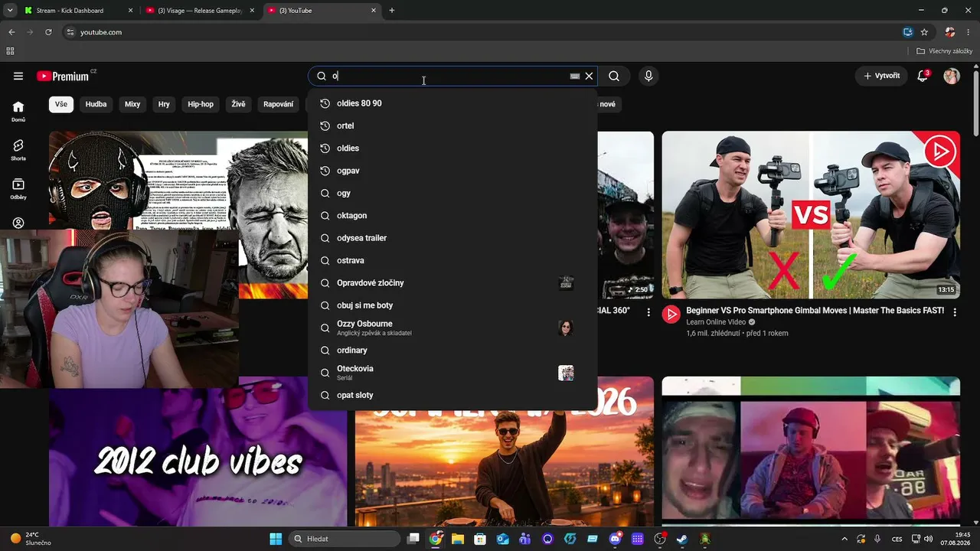Open the on-screen keyboard icon in search
Viewport: 980px width, 551px height.
pyautogui.click(x=575, y=76)
